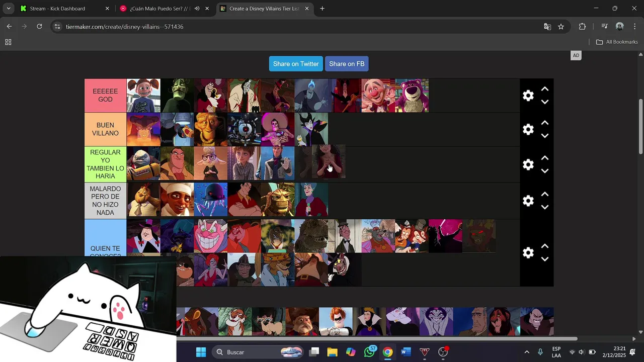Click the Buscar taskbar search box
Viewport: 644px width, 362px height.
click(259, 352)
